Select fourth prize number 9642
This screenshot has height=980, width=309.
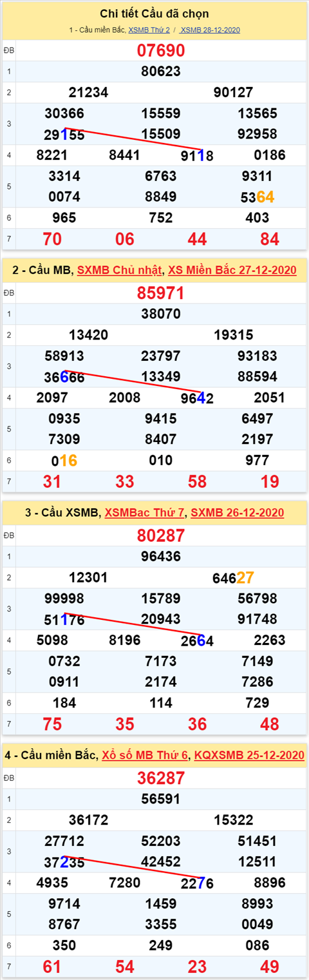coord(197,398)
